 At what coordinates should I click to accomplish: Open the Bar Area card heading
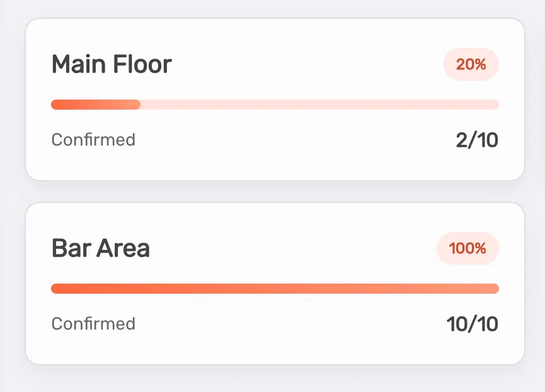[x=101, y=248]
